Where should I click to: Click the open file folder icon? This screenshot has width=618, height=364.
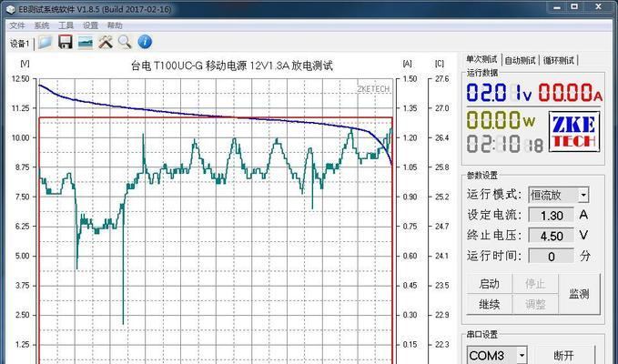(x=46, y=42)
